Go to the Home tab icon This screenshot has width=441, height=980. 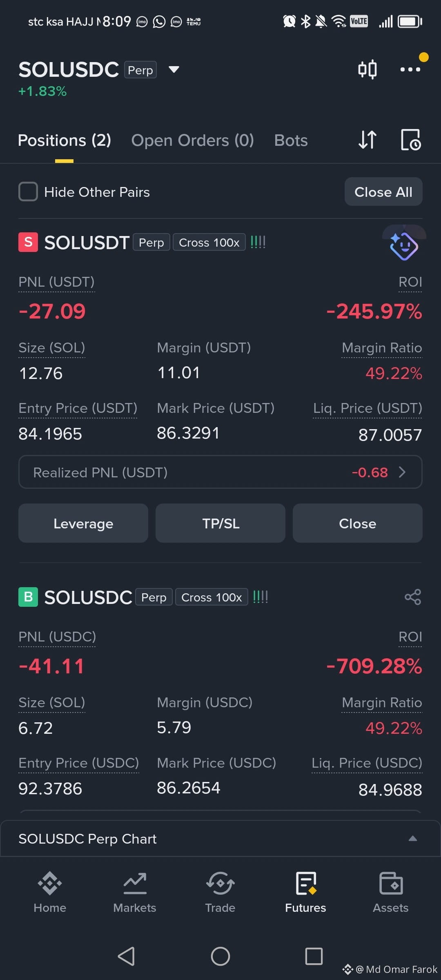pos(50,883)
